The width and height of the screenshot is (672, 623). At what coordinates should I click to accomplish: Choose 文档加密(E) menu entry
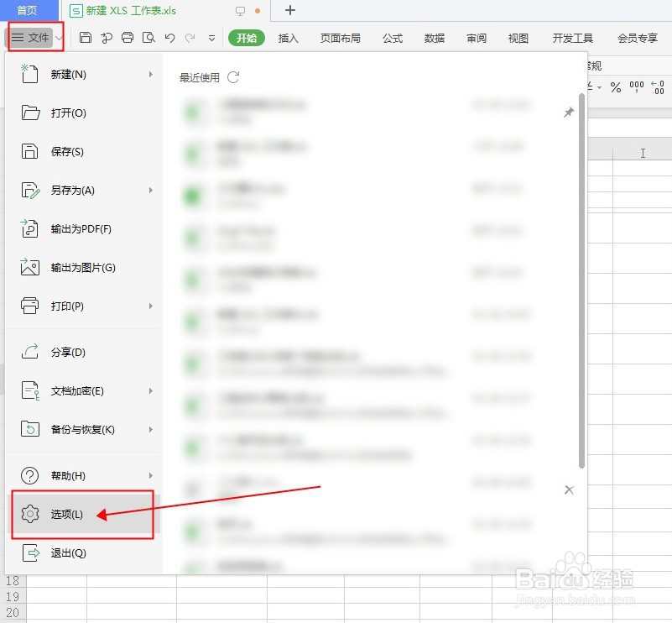pyautogui.click(x=84, y=391)
